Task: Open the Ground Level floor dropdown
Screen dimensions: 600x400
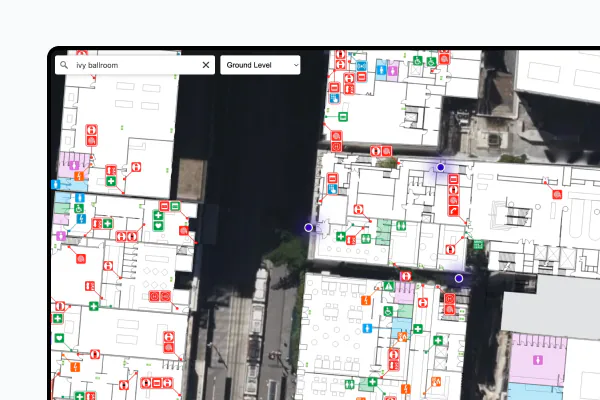Action: click(x=260, y=65)
